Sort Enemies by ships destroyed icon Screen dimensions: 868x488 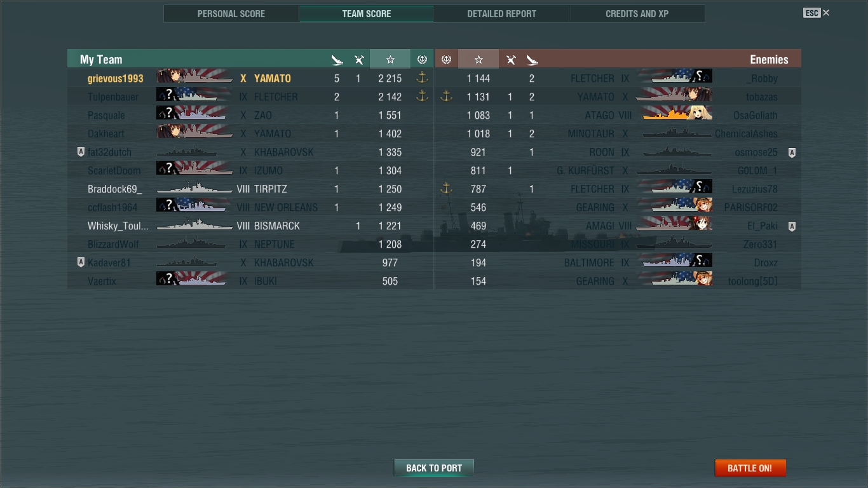[x=532, y=60]
